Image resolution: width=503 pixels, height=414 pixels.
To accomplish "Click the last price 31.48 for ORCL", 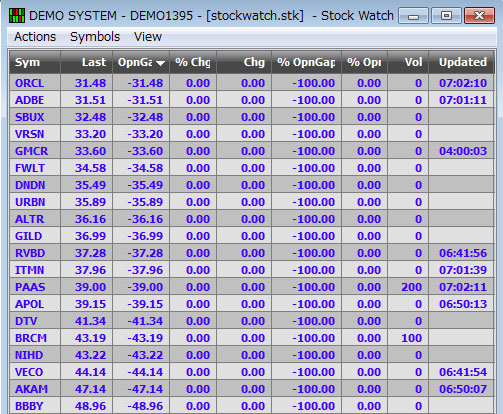I will coord(90,83).
